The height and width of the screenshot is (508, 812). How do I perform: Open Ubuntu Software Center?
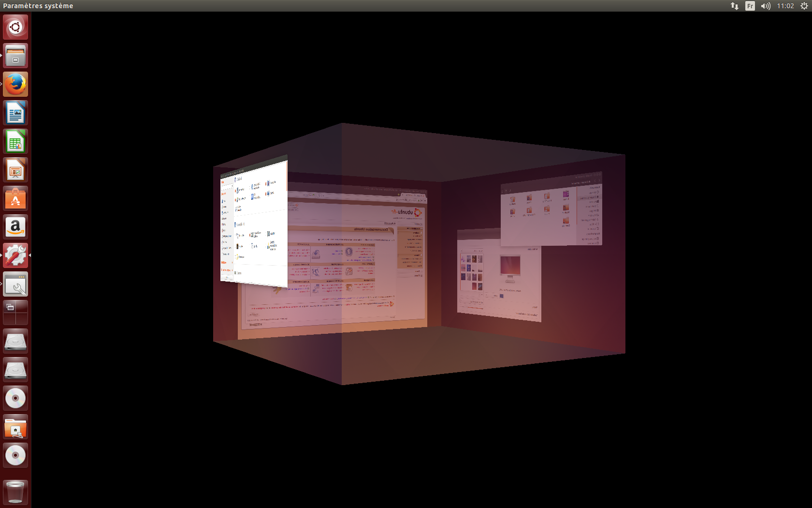[x=15, y=199]
